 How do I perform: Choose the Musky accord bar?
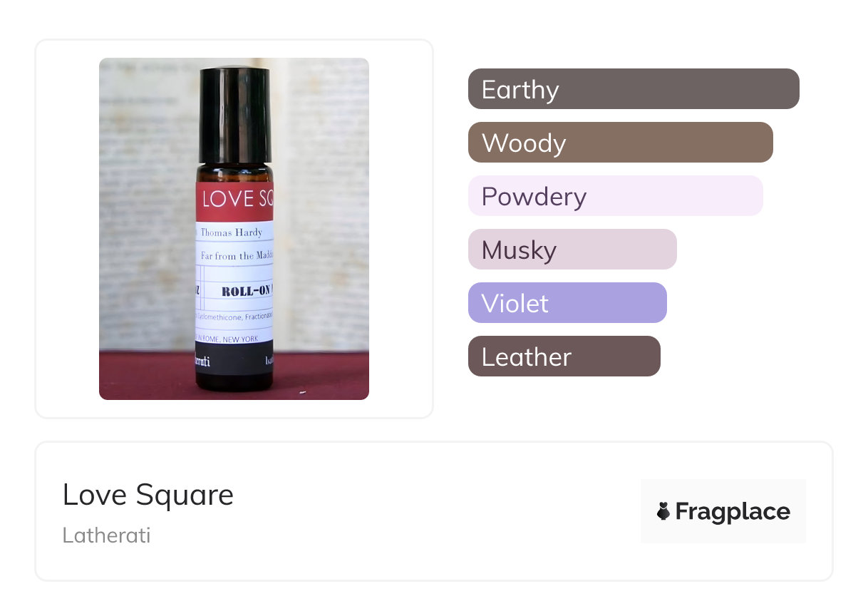tap(572, 250)
